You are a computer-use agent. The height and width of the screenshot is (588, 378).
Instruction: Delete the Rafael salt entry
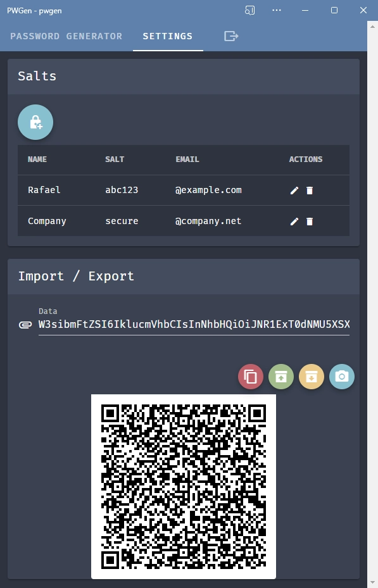point(310,191)
